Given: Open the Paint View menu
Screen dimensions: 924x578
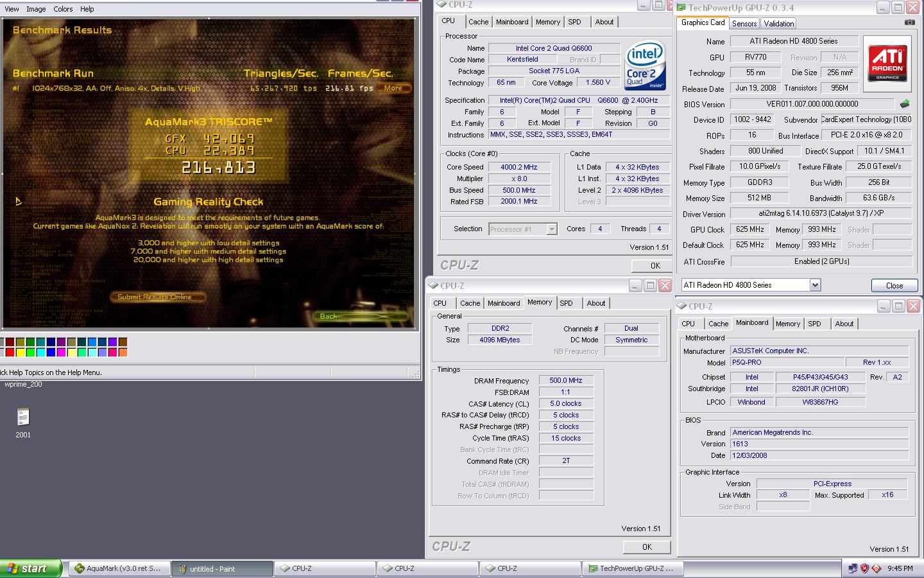Looking at the screenshot, I should tap(12, 9).
